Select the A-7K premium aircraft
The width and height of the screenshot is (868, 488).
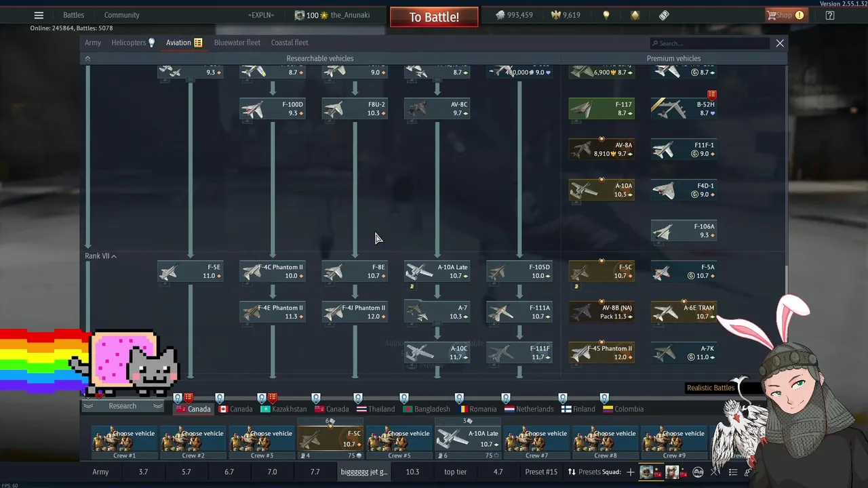pyautogui.click(x=684, y=352)
